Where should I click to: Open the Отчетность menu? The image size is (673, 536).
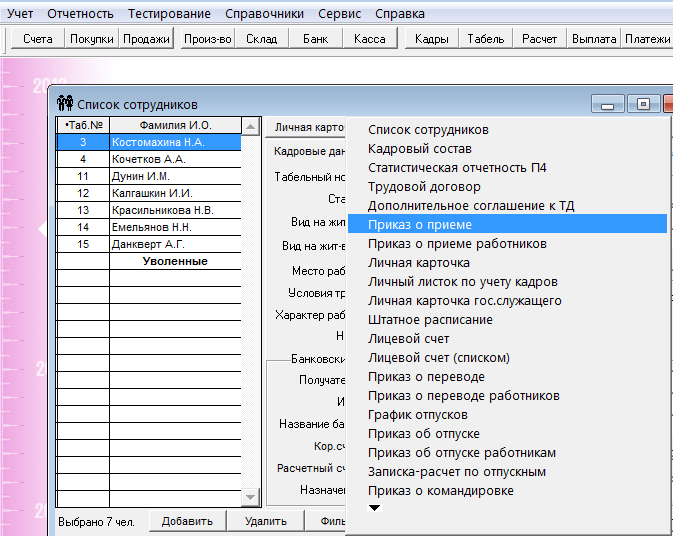pos(80,14)
